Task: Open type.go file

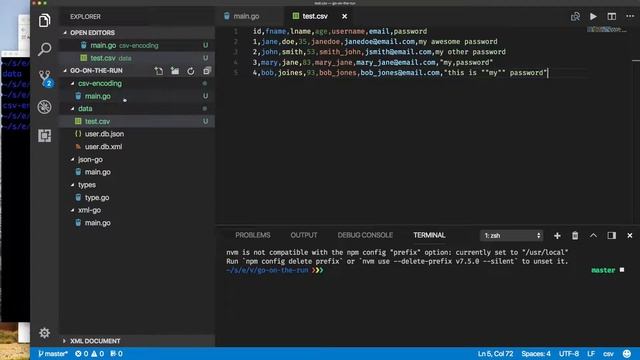Action: coord(137,198)
